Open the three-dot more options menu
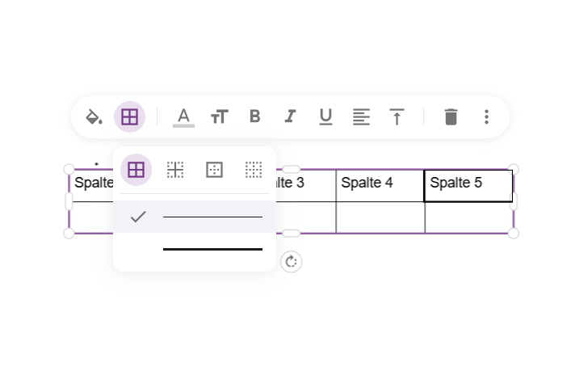The width and height of the screenshot is (588, 392). (x=486, y=116)
